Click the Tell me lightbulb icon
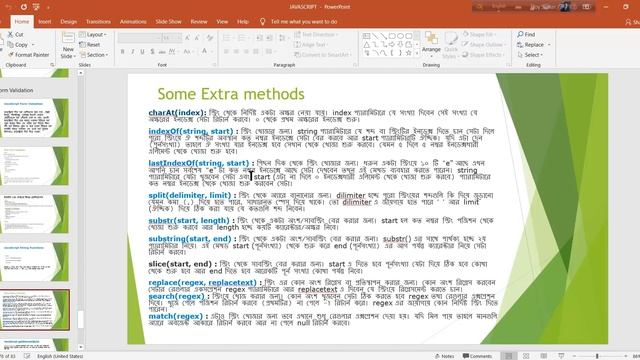The image size is (640, 360). [x=262, y=22]
